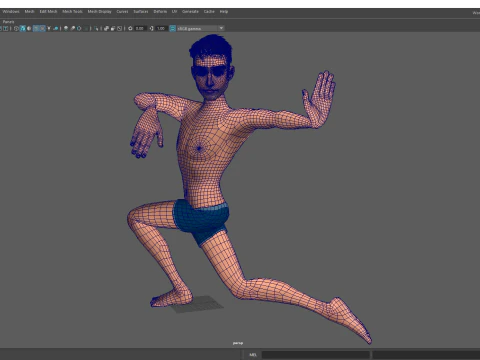Toggle X-Ray Joints icon
The height and width of the screenshot is (360, 480).
click(x=120, y=29)
